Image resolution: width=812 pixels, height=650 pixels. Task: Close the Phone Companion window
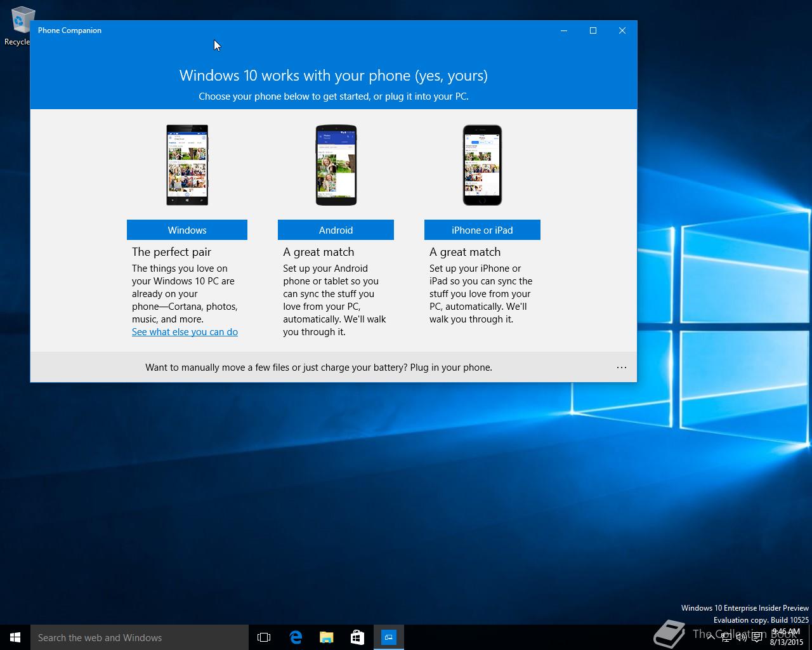(622, 30)
